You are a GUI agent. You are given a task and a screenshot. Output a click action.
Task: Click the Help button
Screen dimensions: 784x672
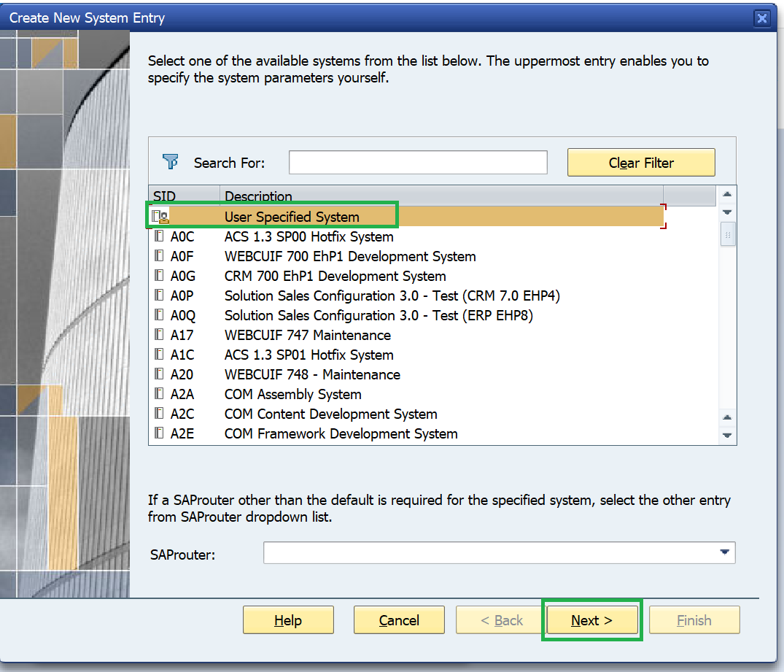point(288,620)
